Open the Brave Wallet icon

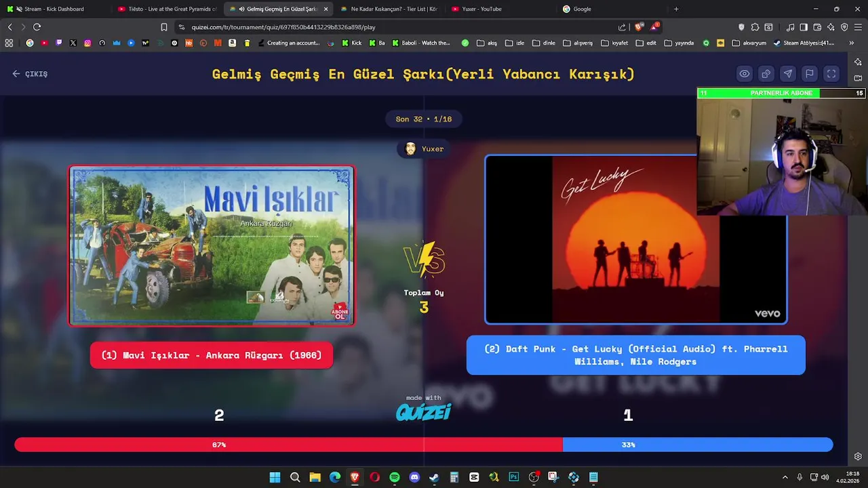pos(817,27)
